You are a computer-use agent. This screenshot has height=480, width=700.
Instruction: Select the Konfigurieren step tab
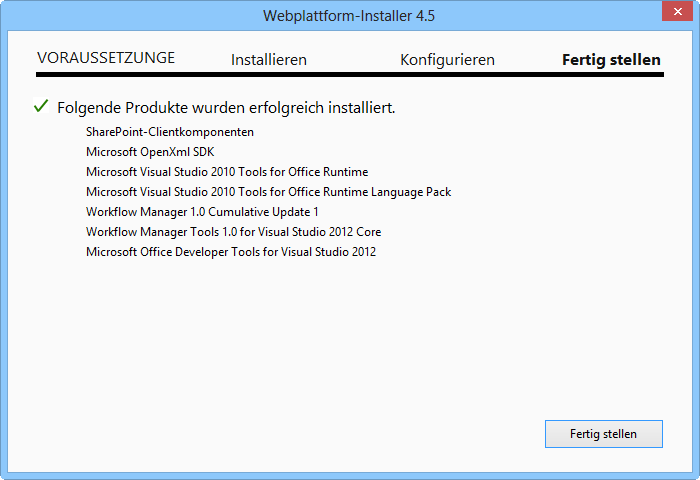point(447,60)
